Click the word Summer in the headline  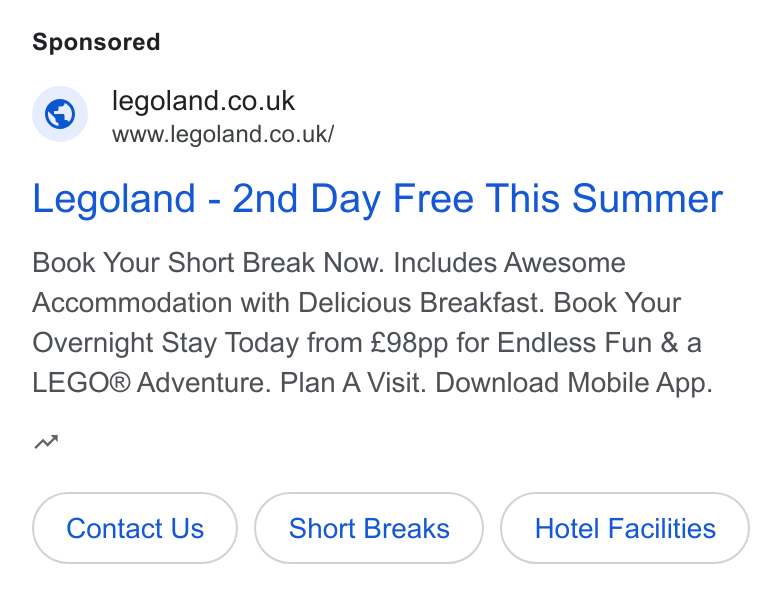click(x=648, y=198)
